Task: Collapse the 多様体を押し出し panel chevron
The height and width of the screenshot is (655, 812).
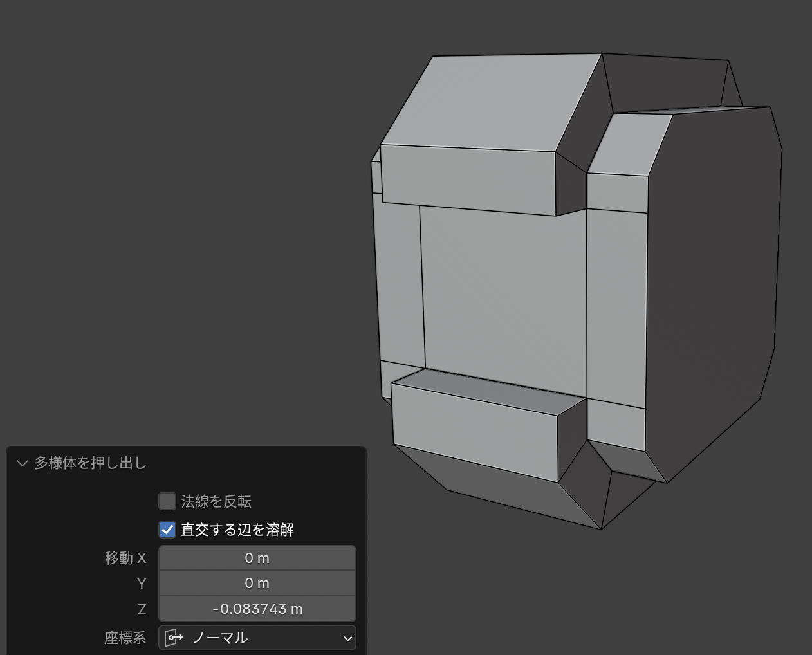Action: point(23,463)
